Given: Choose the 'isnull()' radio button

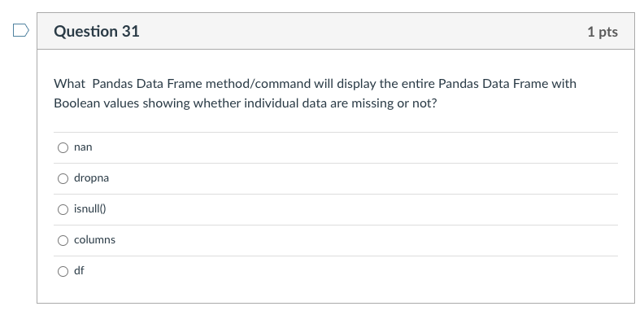Looking at the screenshot, I should tap(63, 210).
